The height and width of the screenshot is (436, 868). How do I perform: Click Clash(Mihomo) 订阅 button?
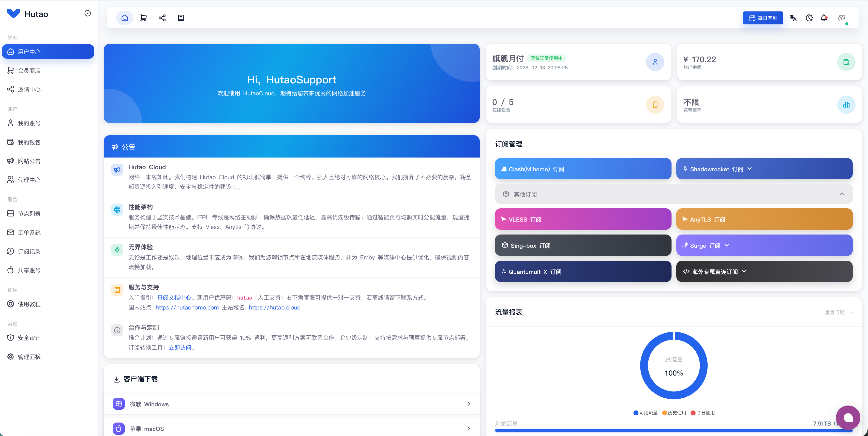(x=583, y=169)
